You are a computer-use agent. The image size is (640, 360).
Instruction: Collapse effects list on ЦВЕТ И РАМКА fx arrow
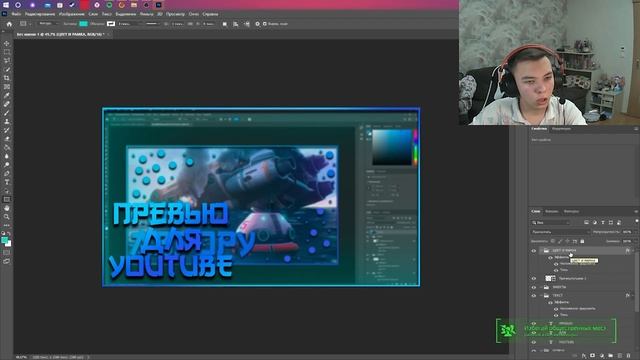point(633,251)
